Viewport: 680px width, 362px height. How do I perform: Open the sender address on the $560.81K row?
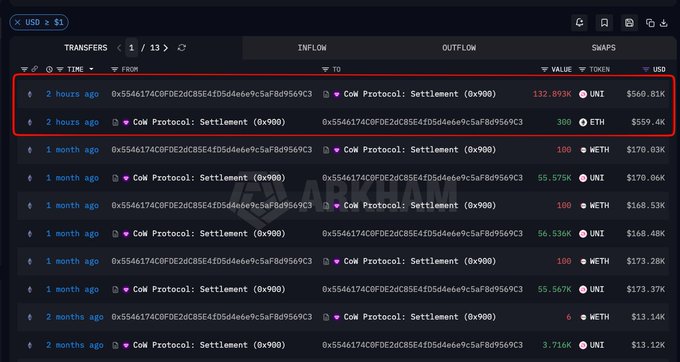point(212,94)
